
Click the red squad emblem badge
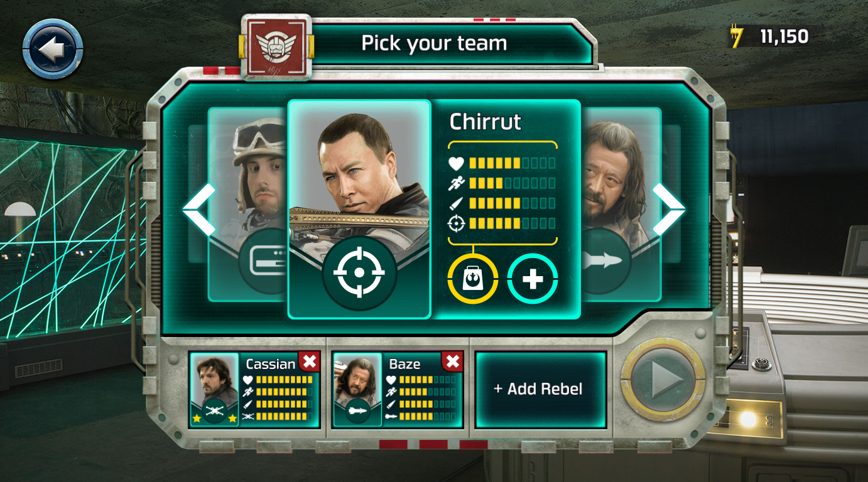click(x=277, y=47)
